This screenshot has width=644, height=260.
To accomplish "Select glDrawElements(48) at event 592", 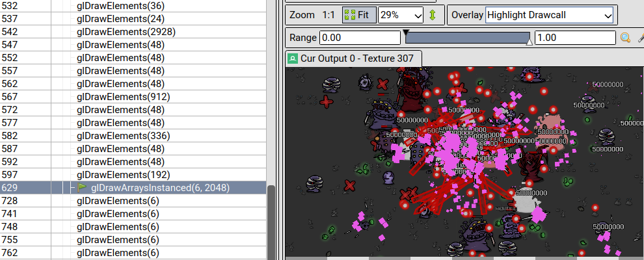I will click(x=121, y=162).
